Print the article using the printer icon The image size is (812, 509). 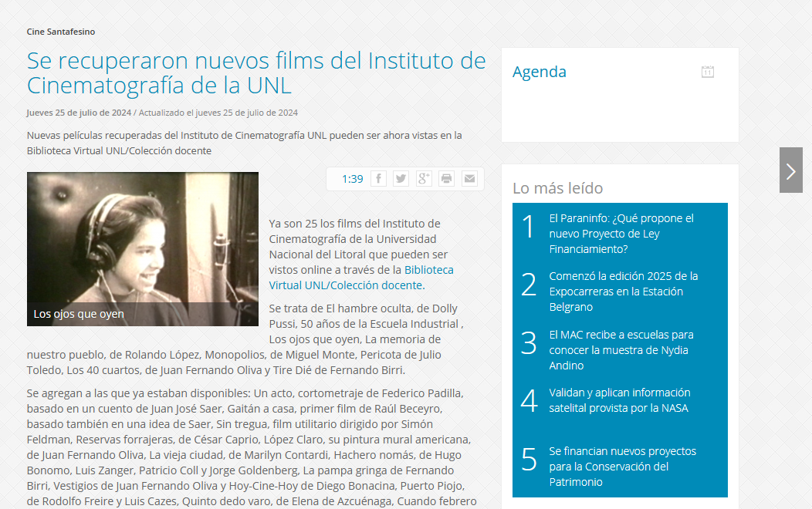tap(446, 178)
